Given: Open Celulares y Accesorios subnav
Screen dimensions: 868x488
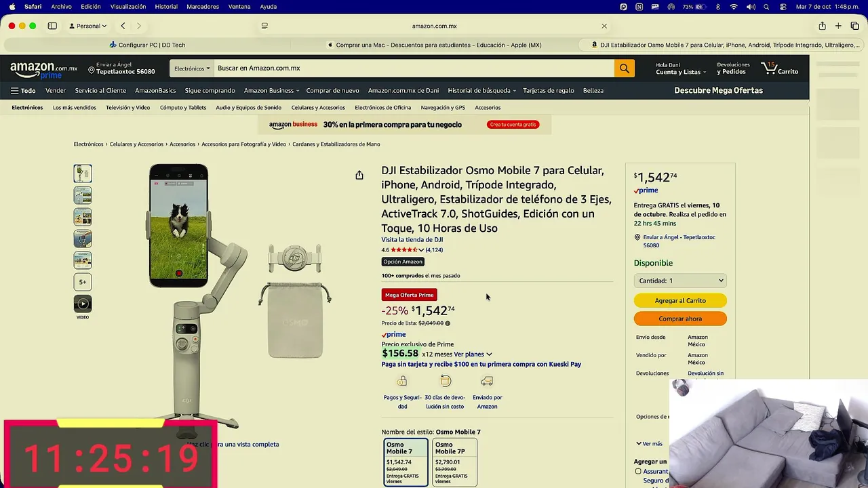Looking at the screenshot, I should 318,108.
